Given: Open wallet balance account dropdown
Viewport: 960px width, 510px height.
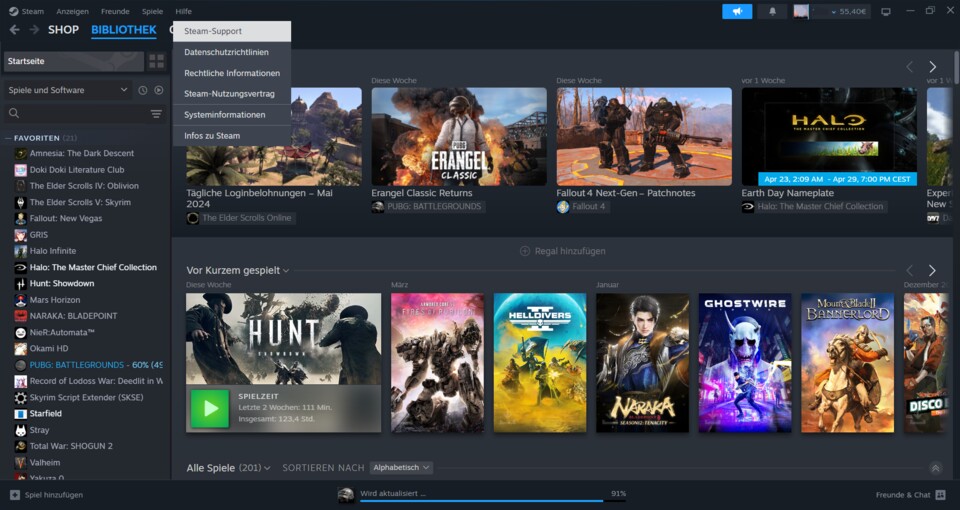Looking at the screenshot, I should (849, 12).
